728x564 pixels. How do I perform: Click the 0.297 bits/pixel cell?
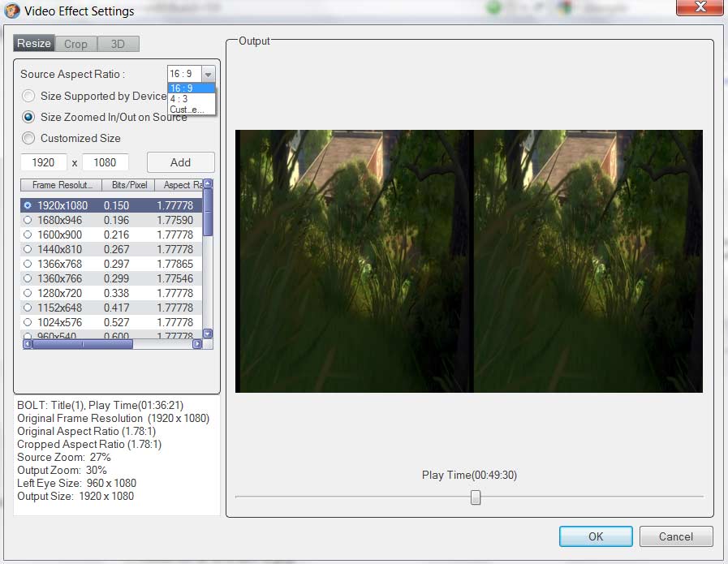(x=117, y=264)
